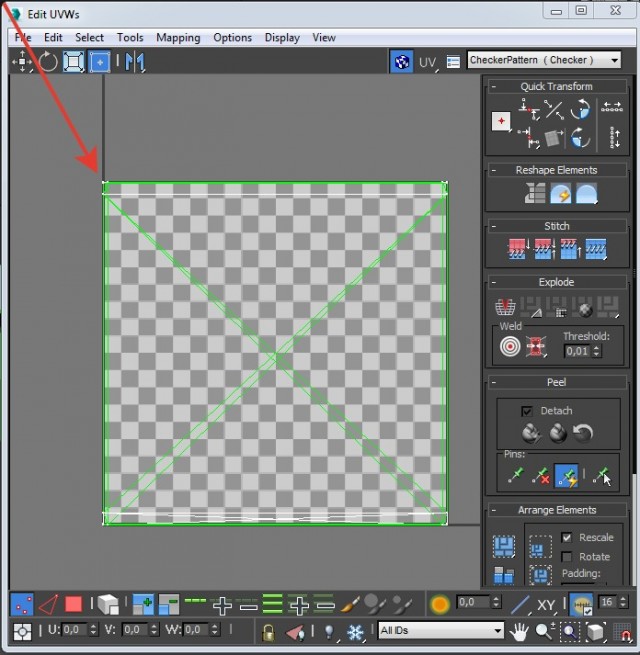Switch to Polygon sub-object mode

tap(73, 604)
